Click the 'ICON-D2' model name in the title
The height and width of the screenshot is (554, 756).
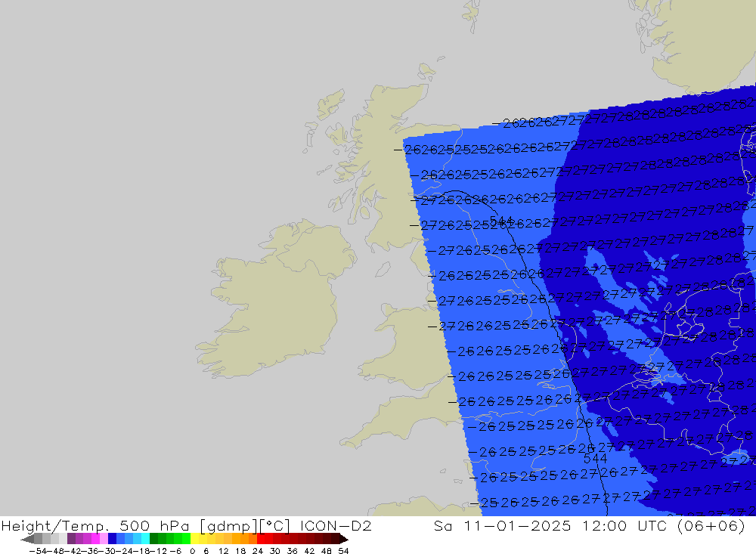point(336,525)
